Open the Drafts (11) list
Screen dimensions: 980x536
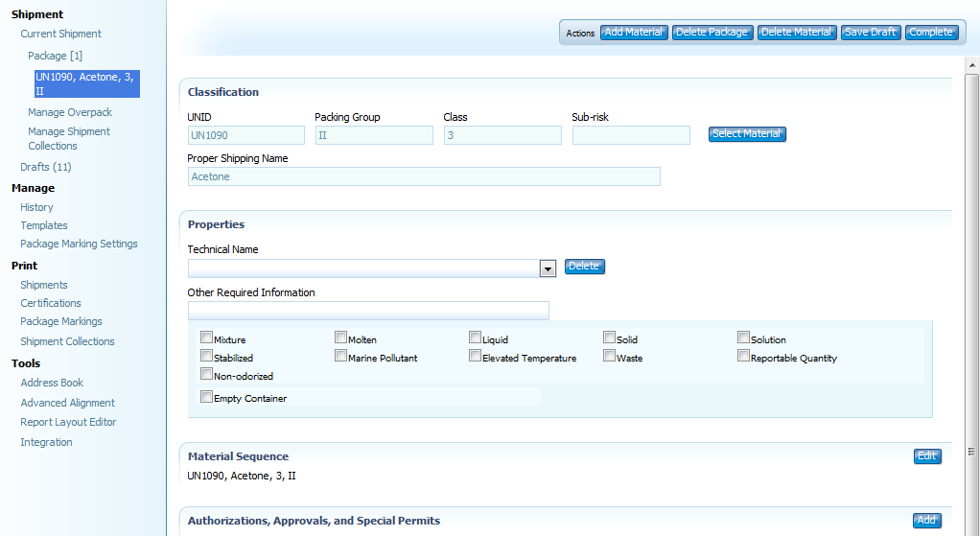pyautogui.click(x=46, y=167)
